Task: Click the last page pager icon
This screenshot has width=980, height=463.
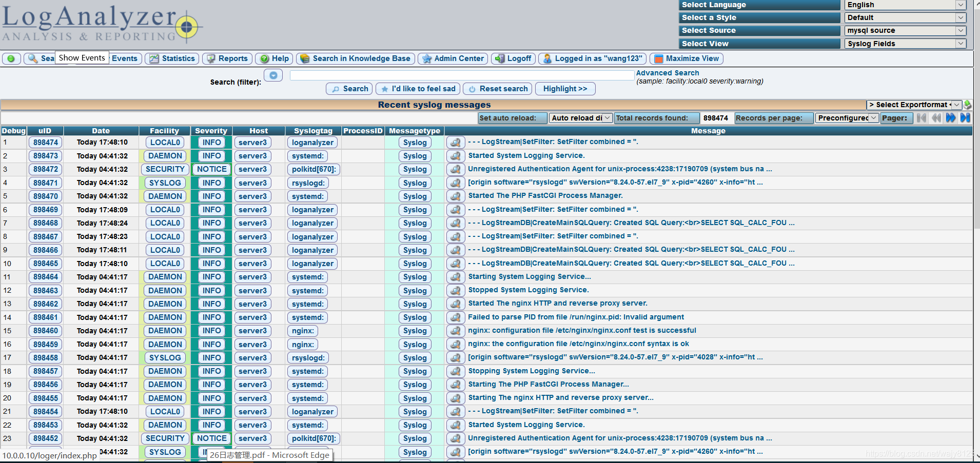Action: pos(965,118)
